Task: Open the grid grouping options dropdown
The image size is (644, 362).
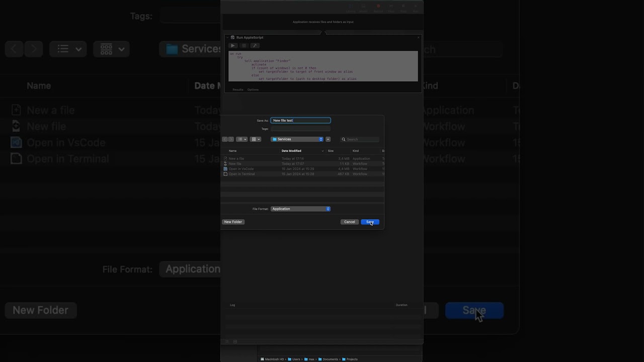Action: point(256,139)
